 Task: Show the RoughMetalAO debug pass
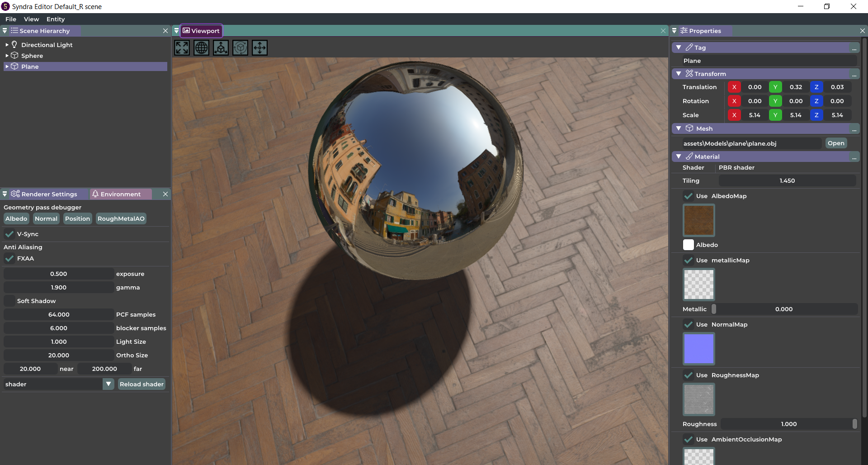point(121,218)
